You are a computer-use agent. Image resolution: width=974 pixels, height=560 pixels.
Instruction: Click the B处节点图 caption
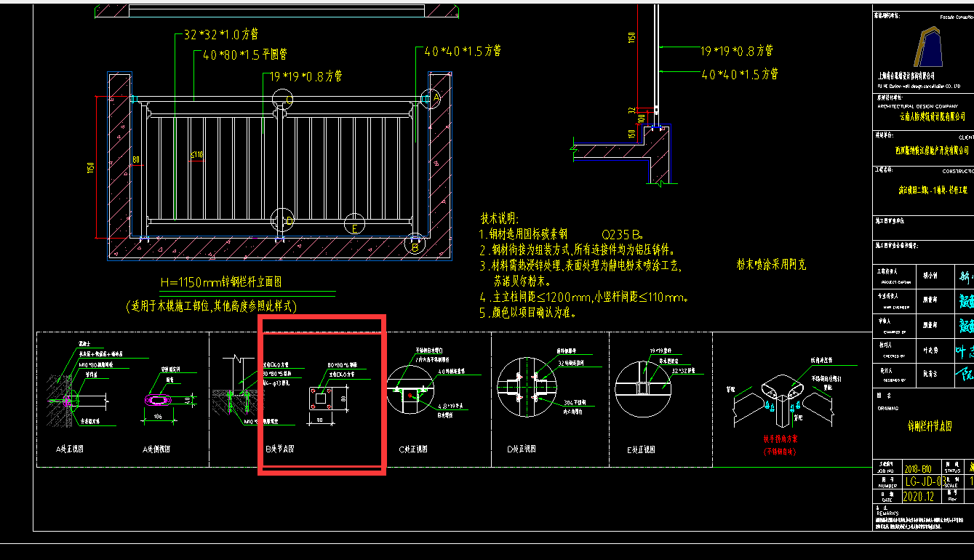pos(280,449)
